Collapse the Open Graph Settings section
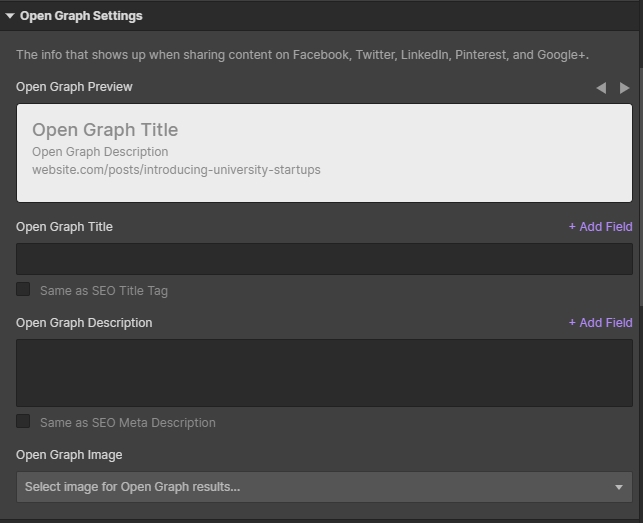 point(10,16)
